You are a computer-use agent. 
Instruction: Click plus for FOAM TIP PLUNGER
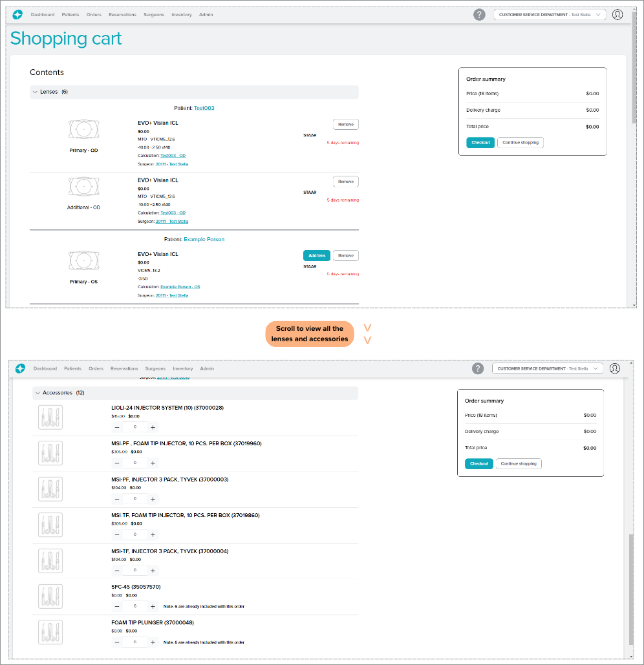(x=153, y=642)
